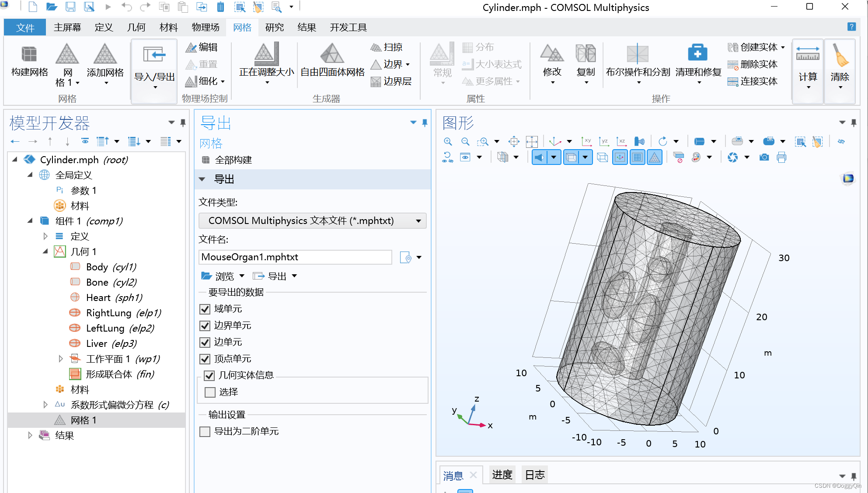This screenshot has height=493, width=868.
Task: Click the camera snapshot icon in Graphics
Action: (764, 157)
